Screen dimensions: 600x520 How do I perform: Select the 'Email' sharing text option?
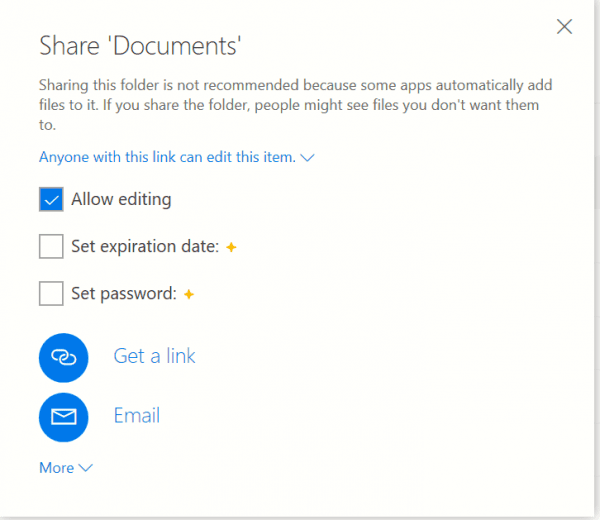pyautogui.click(x=137, y=416)
